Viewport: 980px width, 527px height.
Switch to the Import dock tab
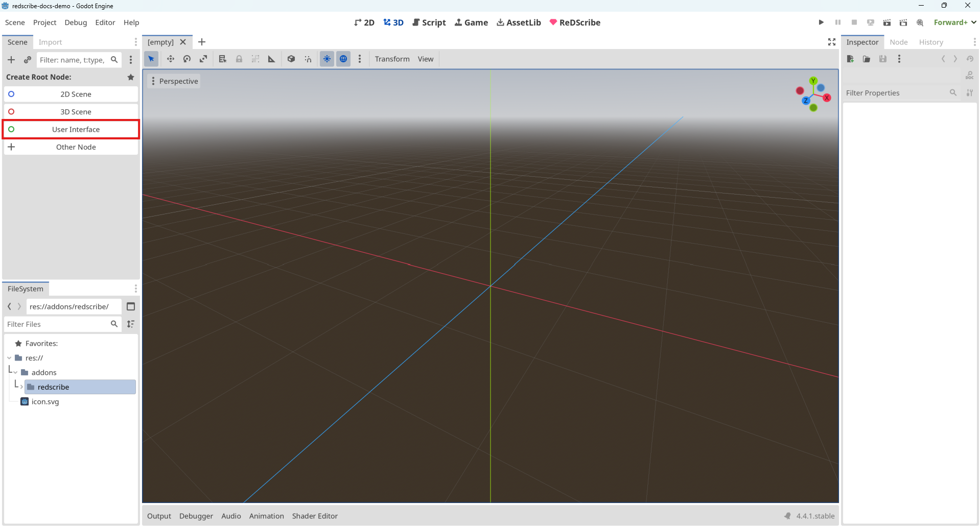point(50,42)
